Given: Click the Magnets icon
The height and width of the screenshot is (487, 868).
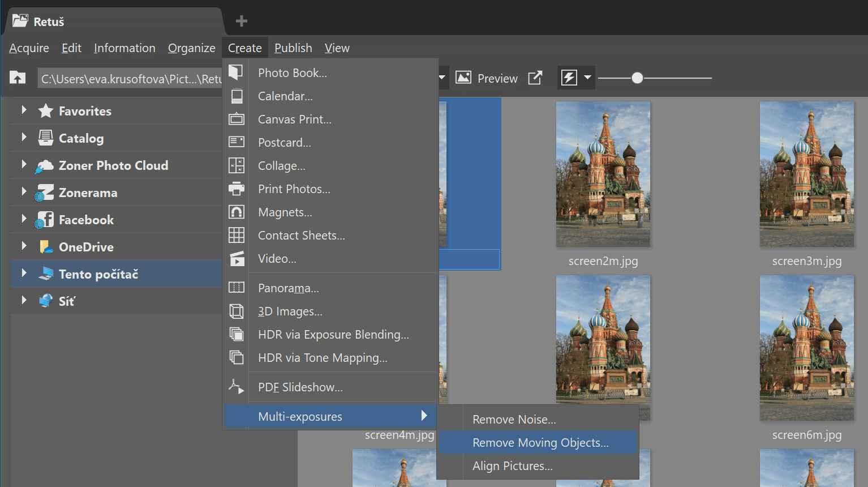Looking at the screenshot, I should [x=237, y=212].
